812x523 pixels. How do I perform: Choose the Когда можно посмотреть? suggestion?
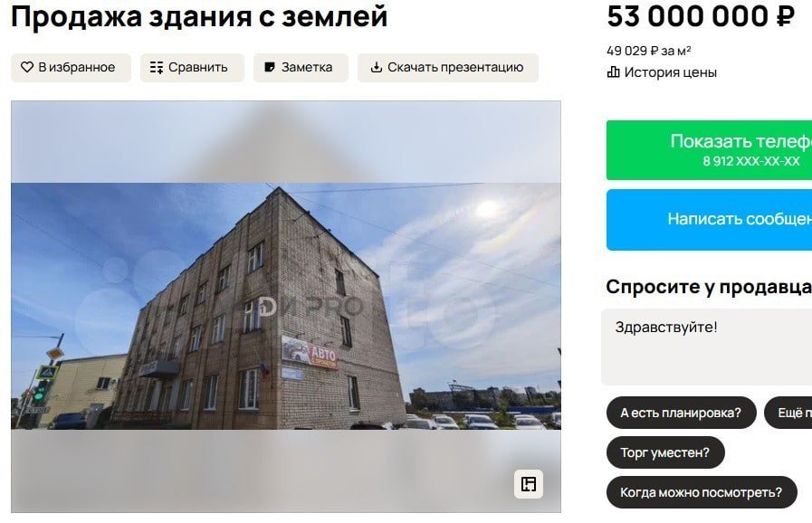[x=702, y=492]
